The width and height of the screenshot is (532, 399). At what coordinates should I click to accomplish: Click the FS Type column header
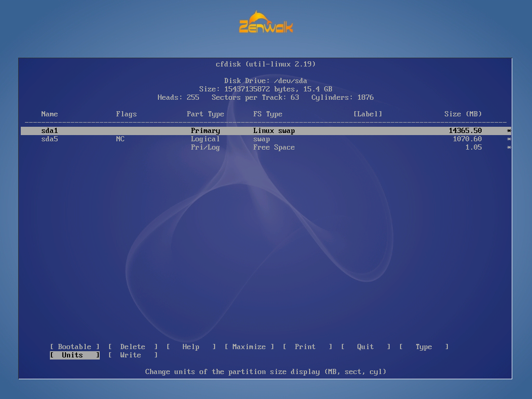(268, 114)
